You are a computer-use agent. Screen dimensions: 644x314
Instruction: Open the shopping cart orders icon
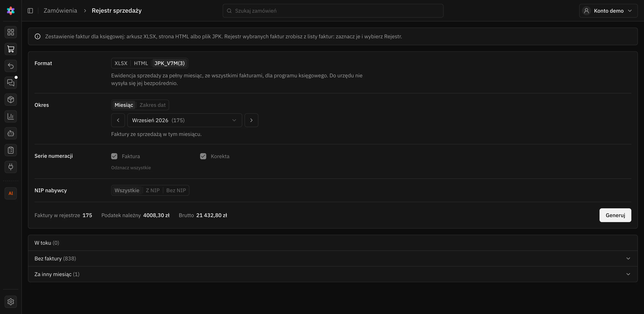click(x=11, y=49)
